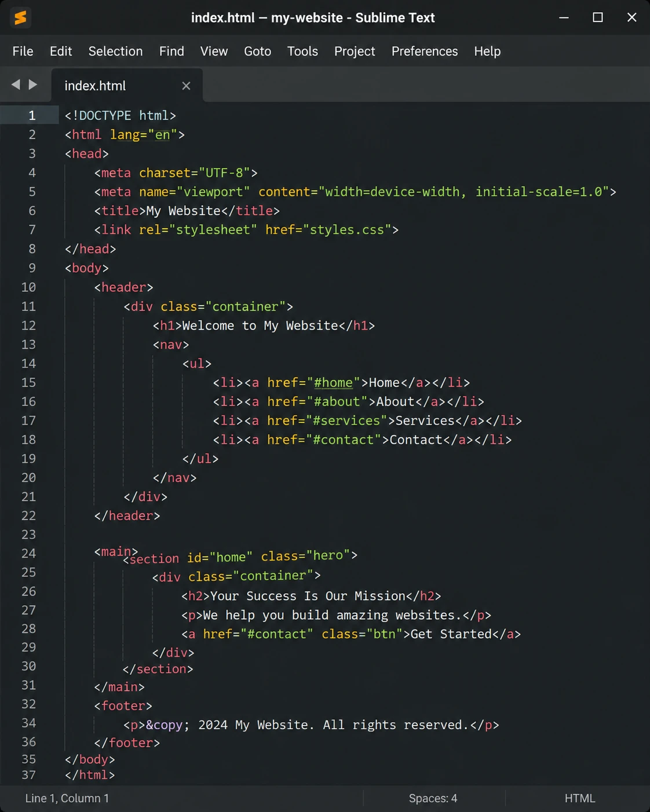650x812 pixels.
Task: Click the <main> opening tag
Action: (116, 551)
